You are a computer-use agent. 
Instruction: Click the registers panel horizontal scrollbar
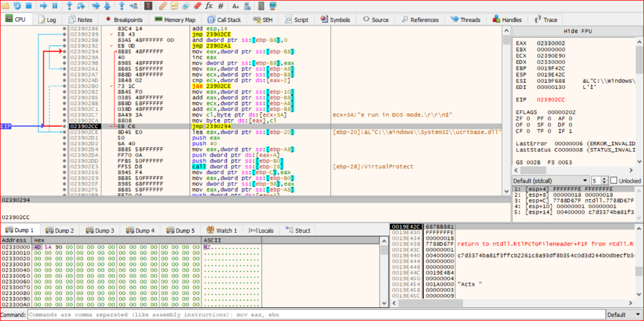(x=575, y=170)
